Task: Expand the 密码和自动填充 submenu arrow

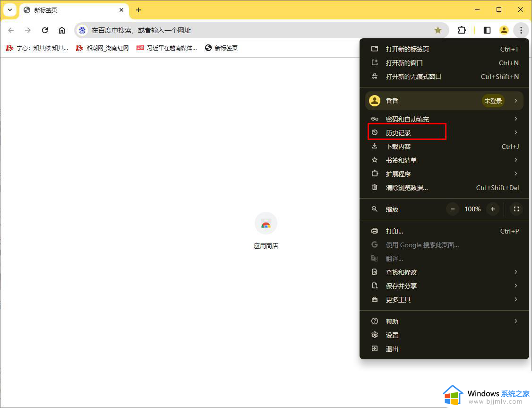Action: (516, 119)
